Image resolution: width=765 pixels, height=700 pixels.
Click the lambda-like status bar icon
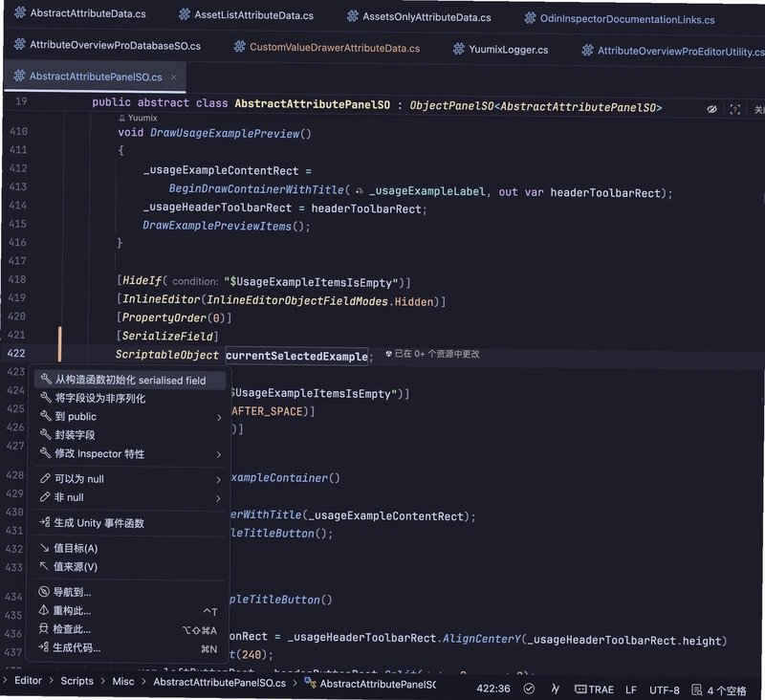(555, 689)
